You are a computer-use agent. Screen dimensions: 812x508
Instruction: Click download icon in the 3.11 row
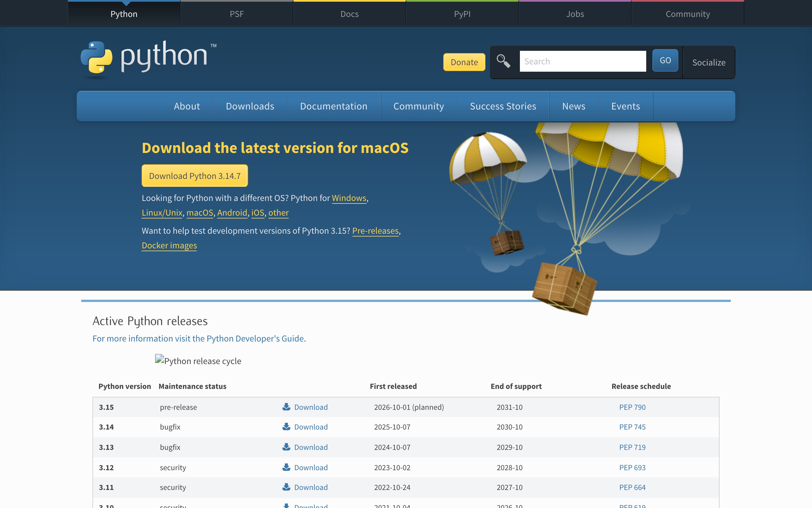[286, 487]
